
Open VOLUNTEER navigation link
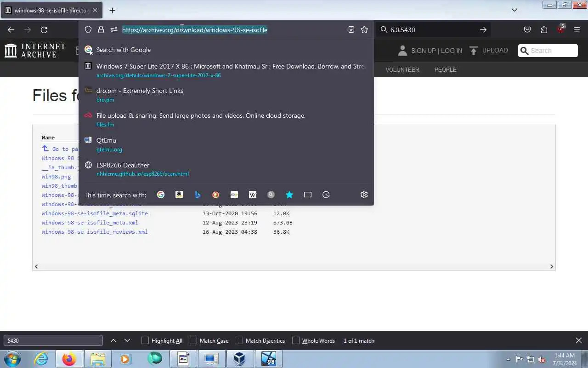point(402,70)
